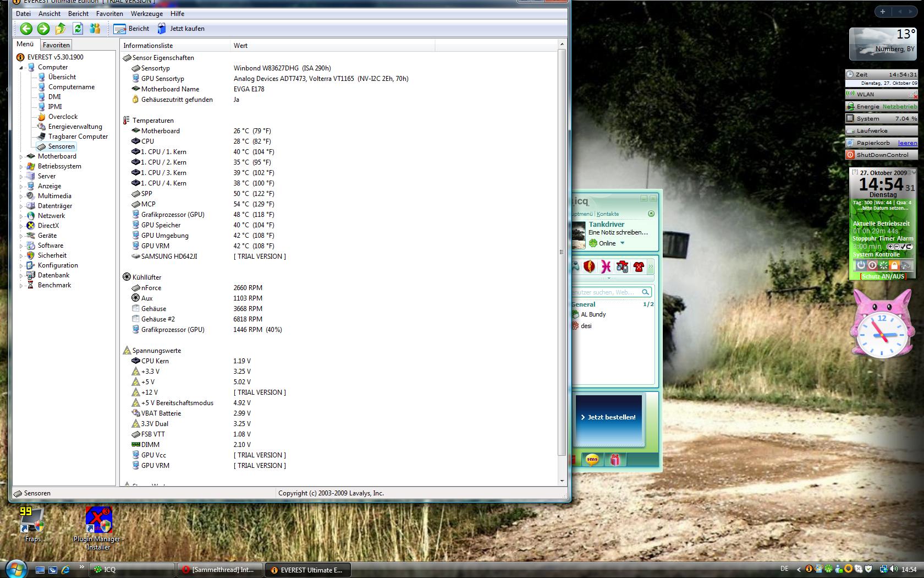924x578 pixels.
Task: Select Übersicht in the Computer tree
Action: 62,77
